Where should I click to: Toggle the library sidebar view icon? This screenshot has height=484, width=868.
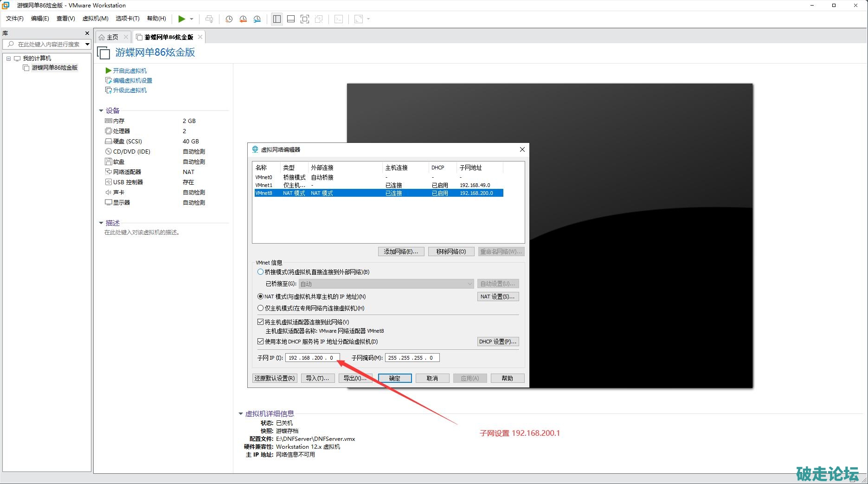277,19
